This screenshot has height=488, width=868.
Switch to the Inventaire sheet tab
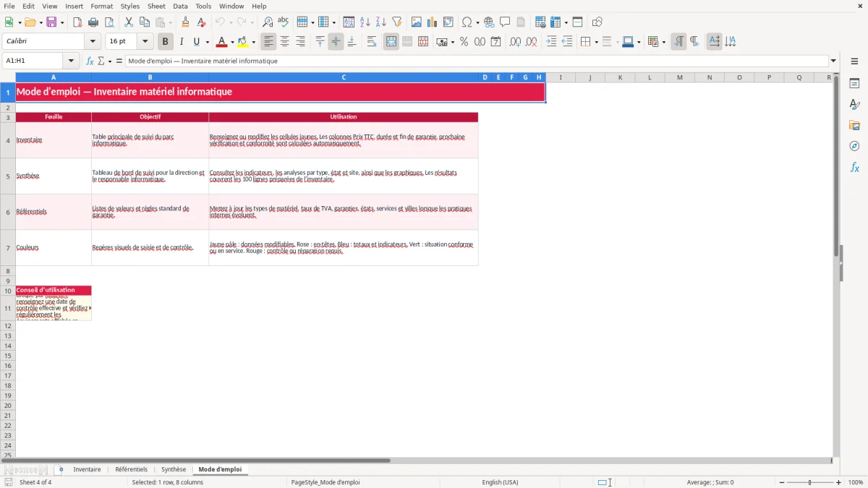(87, 470)
